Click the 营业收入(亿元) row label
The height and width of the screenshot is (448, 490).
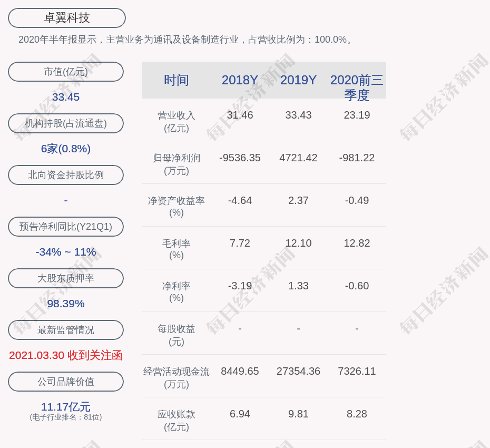pos(177,122)
